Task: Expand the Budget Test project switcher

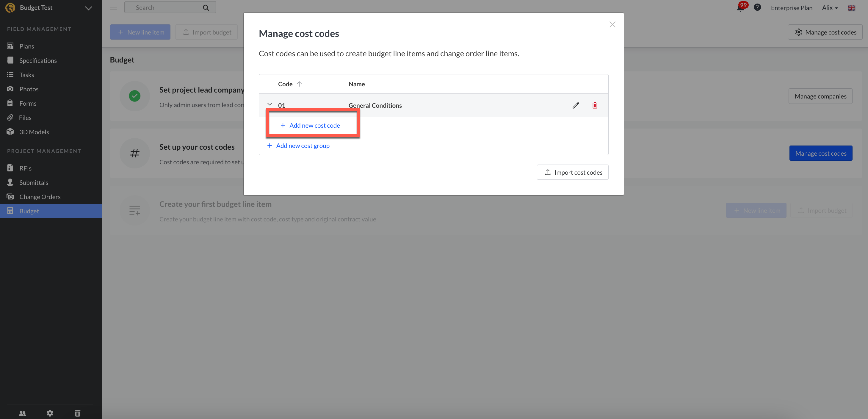Action: click(x=88, y=8)
